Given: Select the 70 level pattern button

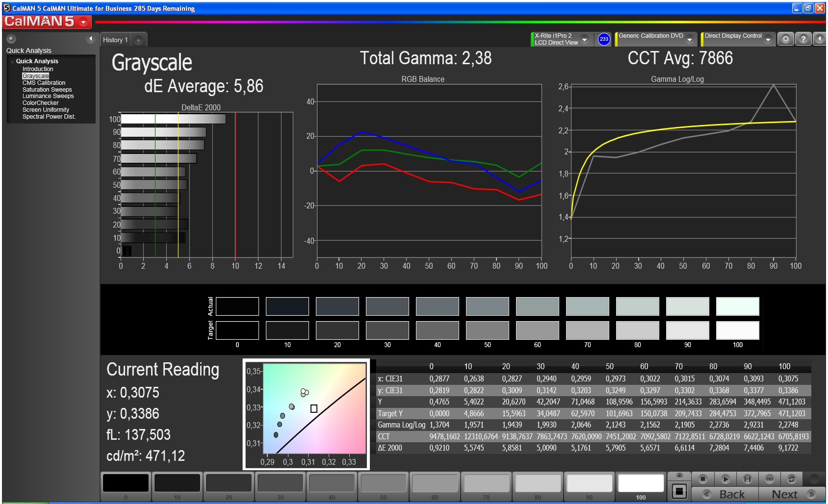Looking at the screenshot, I should tap(486, 486).
